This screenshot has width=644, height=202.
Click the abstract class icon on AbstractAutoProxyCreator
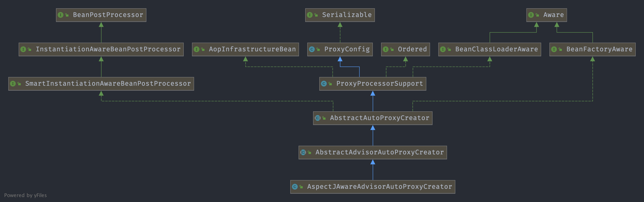coord(318,118)
